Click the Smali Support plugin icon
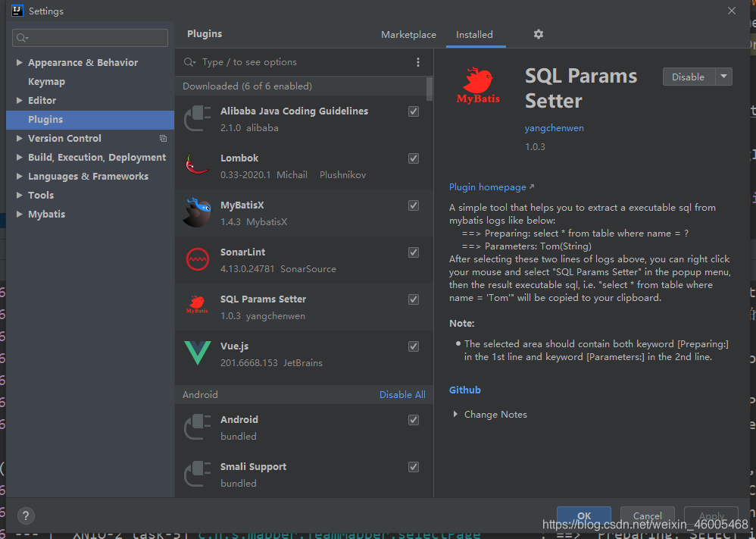The height and width of the screenshot is (539, 756). pyautogui.click(x=198, y=474)
